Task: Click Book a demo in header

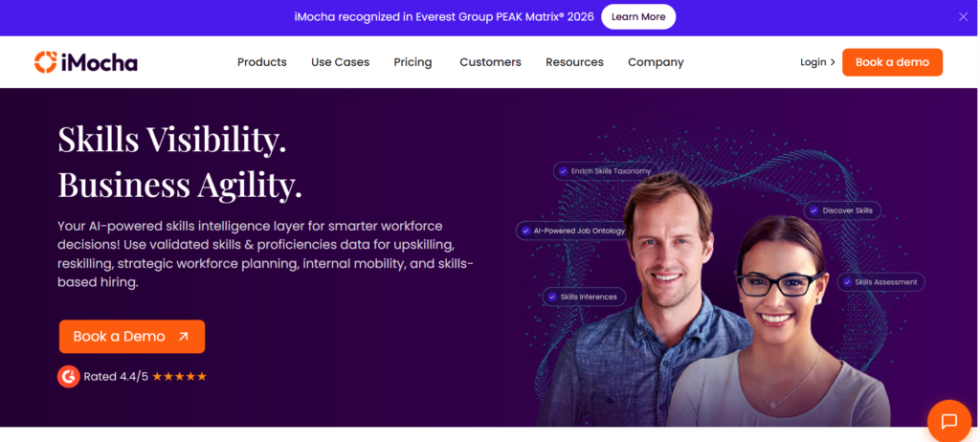Action: click(892, 62)
